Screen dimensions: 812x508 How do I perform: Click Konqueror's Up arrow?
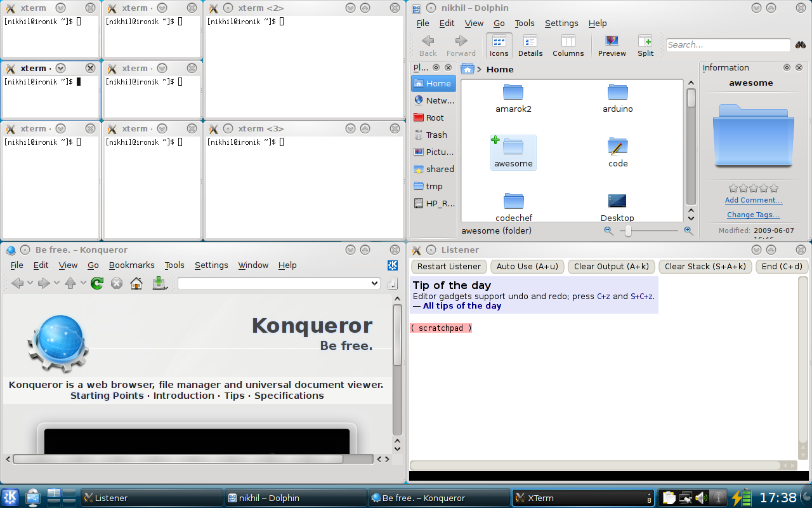(x=70, y=283)
